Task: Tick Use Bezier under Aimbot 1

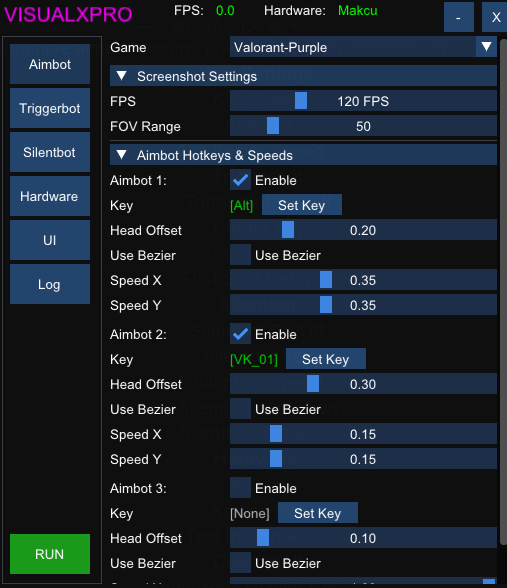Action: (x=240, y=255)
